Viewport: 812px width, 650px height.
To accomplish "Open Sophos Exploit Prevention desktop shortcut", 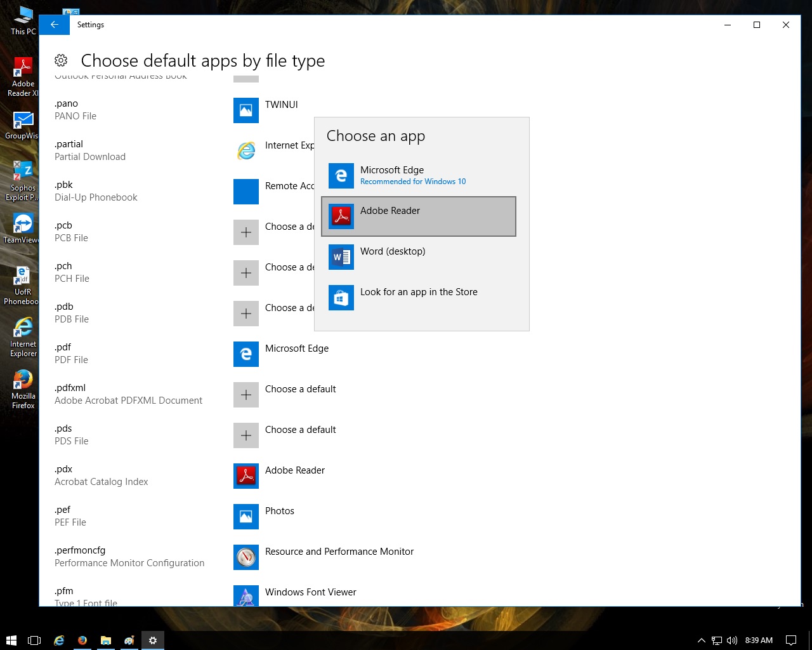I will [x=23, y=181].
